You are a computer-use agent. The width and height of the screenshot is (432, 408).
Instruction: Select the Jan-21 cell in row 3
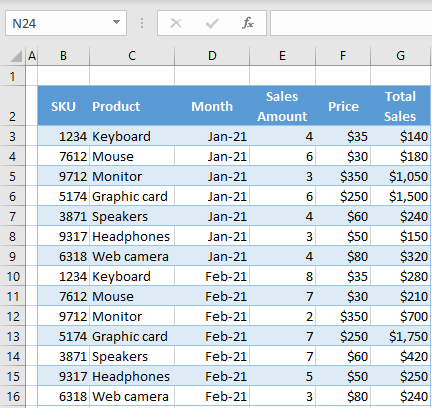pyautogui.click(x=212, y=136)
